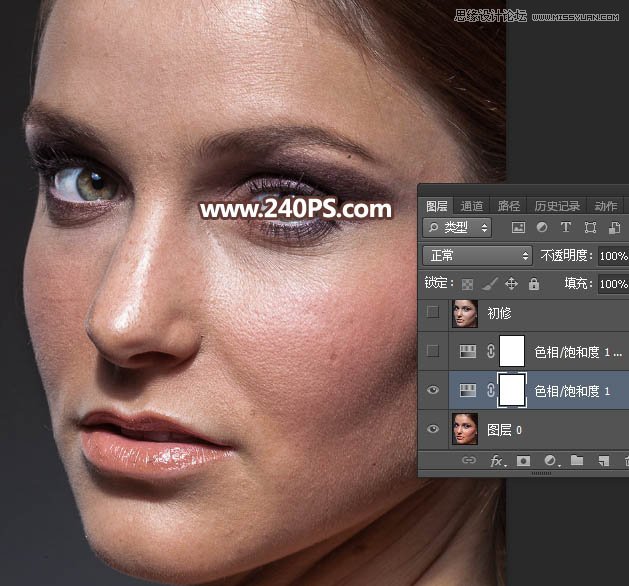Switch to the 图层 tab
629x586 pixels.
[436, 206]
